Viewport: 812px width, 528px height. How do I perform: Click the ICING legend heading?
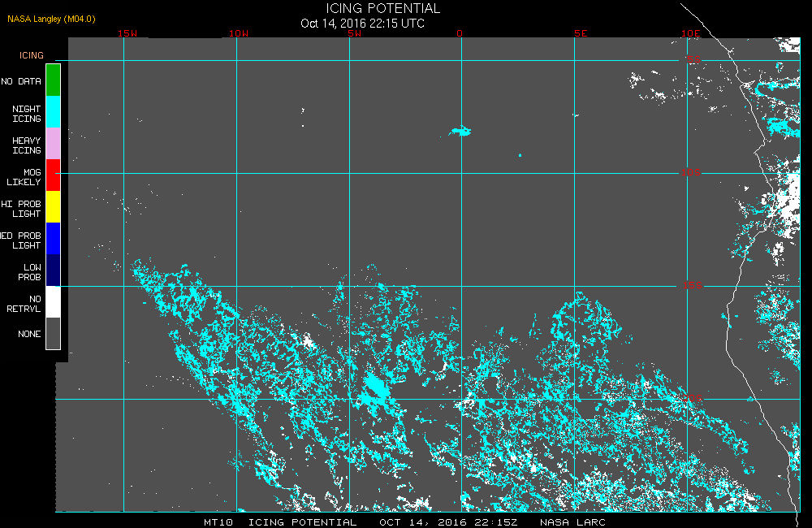click(32, 55)
